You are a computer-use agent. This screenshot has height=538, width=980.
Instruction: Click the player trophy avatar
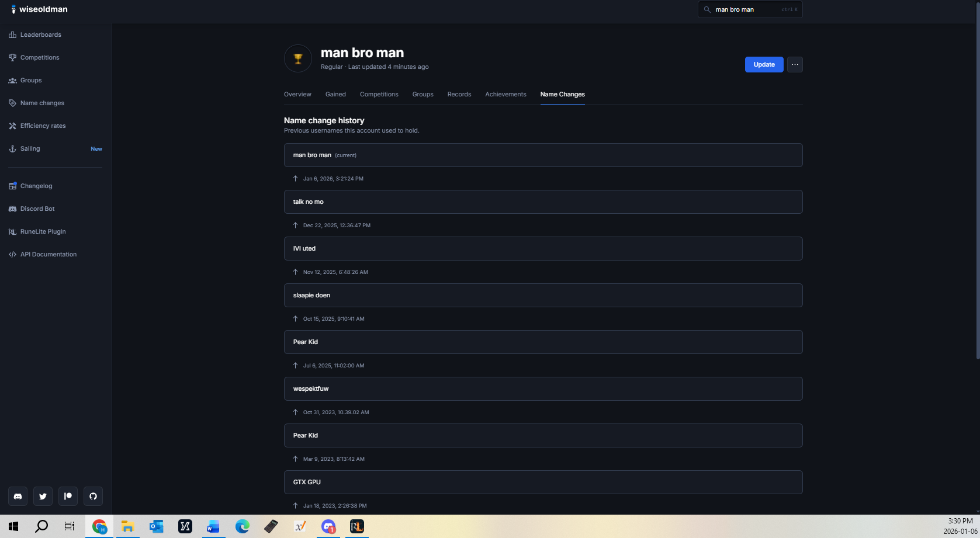point(298,58)
